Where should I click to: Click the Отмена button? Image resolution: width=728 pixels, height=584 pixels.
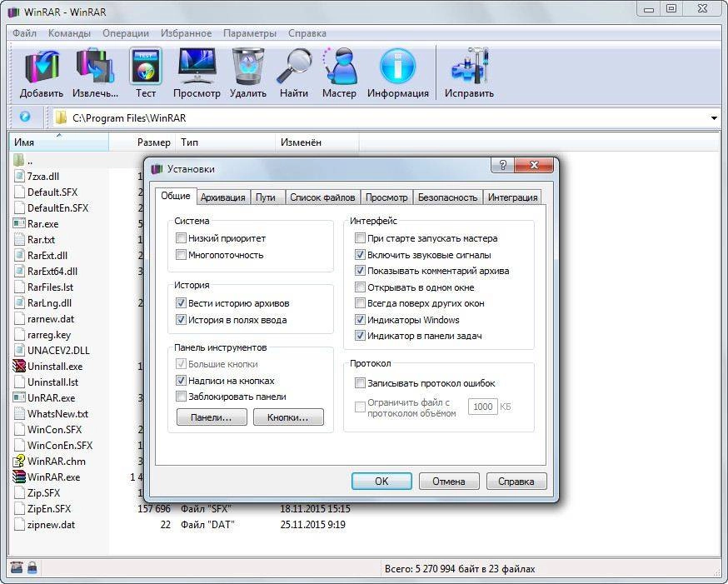(449, 482)
